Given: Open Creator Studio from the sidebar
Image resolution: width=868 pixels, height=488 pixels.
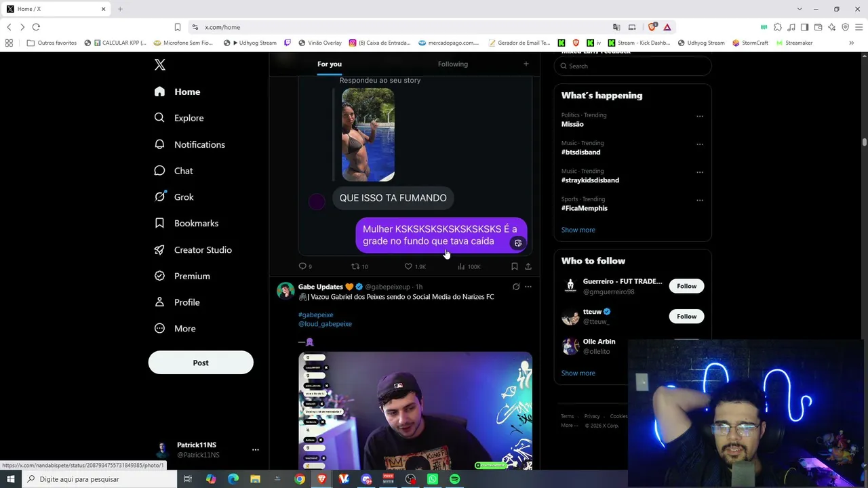Looking at the screenshot, I should coord(193,249).
